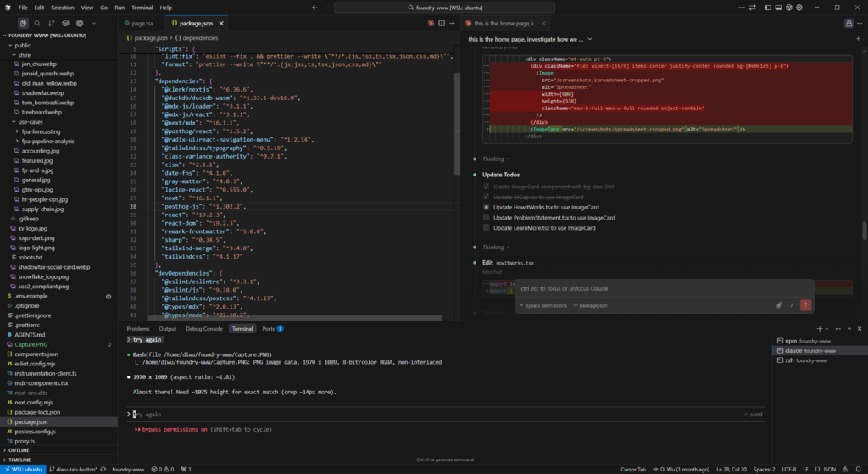Open the settings gear in title bar
868x474 pixels.
(799, 8)
